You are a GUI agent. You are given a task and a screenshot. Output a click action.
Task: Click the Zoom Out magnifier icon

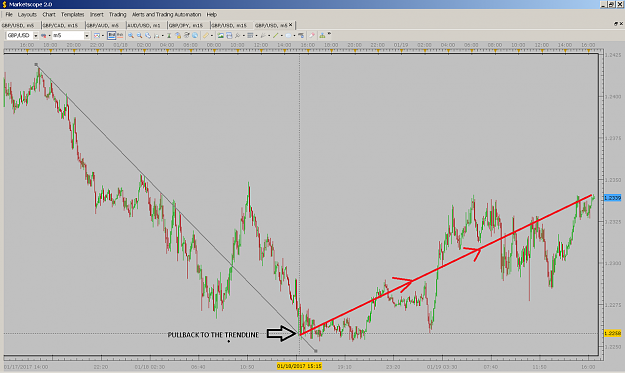coord(140,35)
